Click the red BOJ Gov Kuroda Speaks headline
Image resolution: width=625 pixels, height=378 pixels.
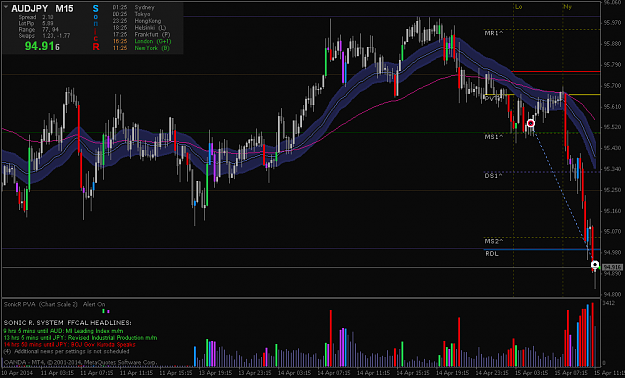pos(69,345)
